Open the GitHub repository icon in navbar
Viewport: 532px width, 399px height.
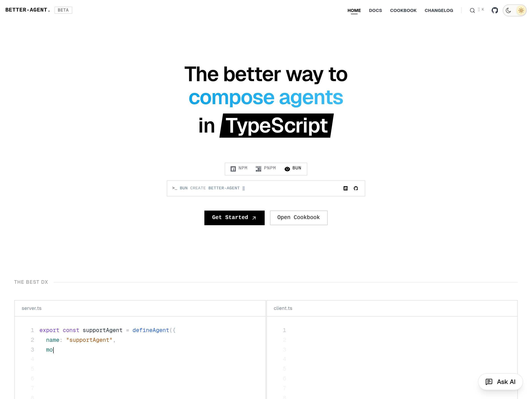pyautogui.click(x=495, y=10)
